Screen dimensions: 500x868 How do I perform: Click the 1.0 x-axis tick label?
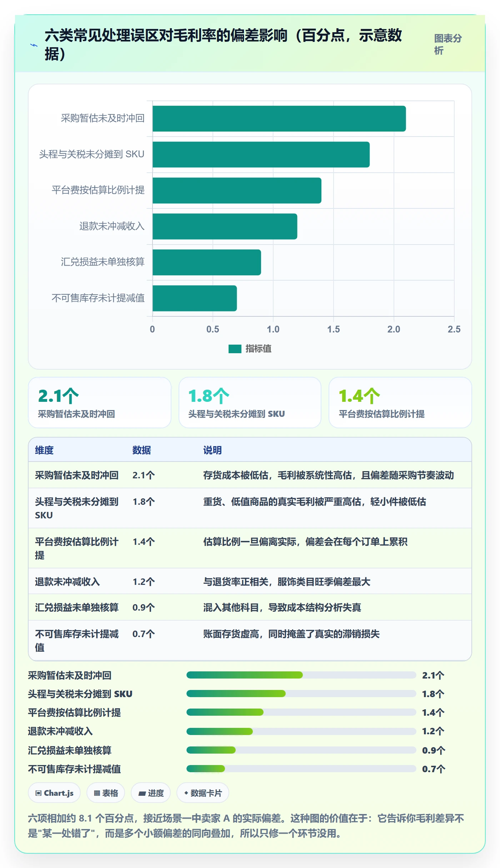273,329
